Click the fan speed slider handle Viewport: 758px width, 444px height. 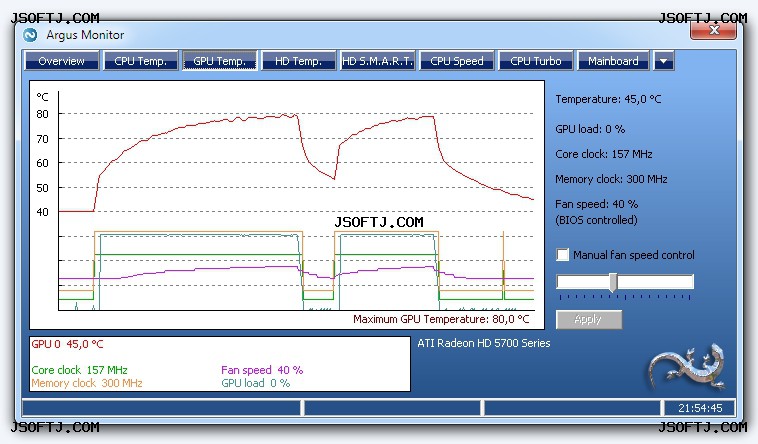[613, 282]
